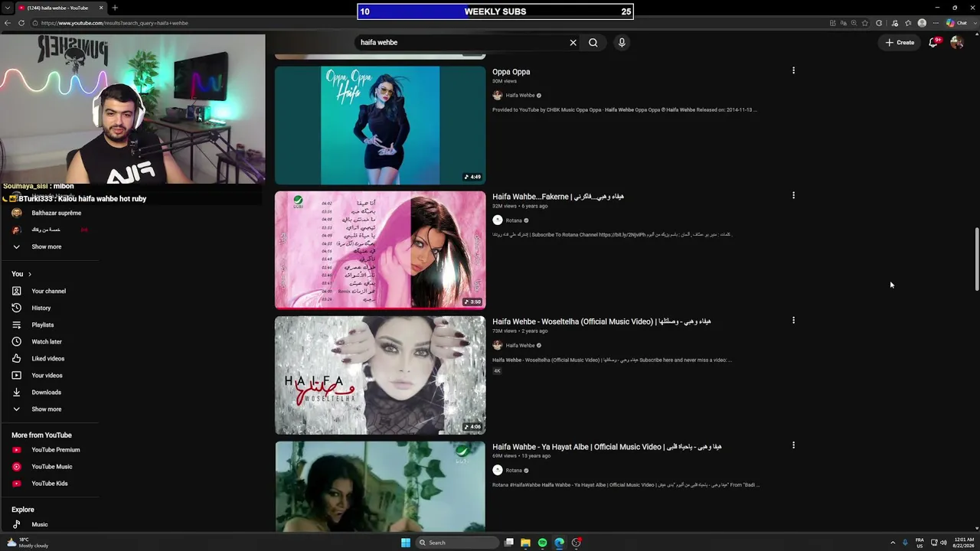Screen dimensions: 980x551
Task: Open the browser favorites list icon
Action: 908,23
